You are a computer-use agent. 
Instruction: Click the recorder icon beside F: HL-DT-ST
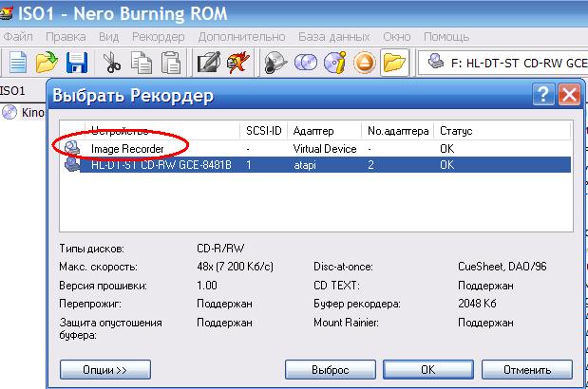[x=436, y=62]
